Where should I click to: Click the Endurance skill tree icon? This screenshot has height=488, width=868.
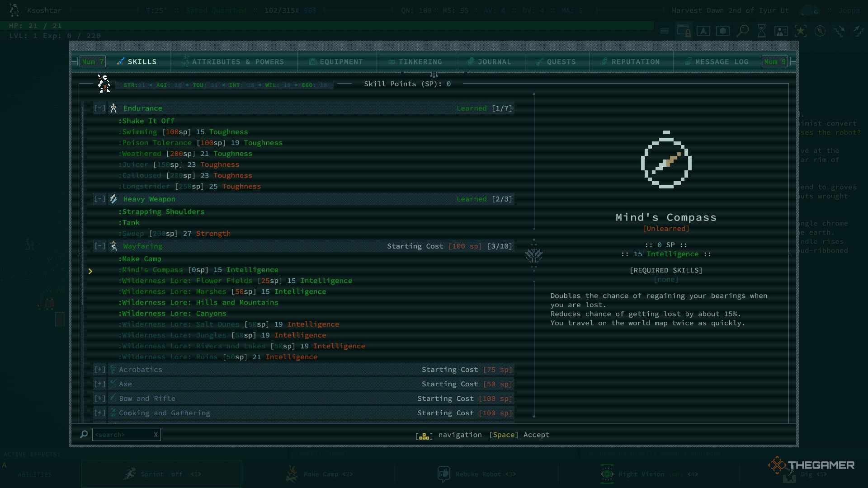coord(113,108)
